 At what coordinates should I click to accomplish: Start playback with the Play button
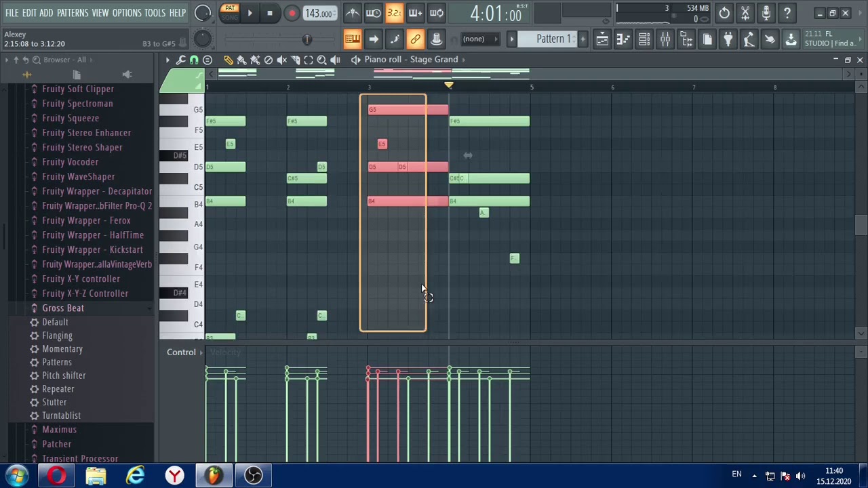(250, 13)
